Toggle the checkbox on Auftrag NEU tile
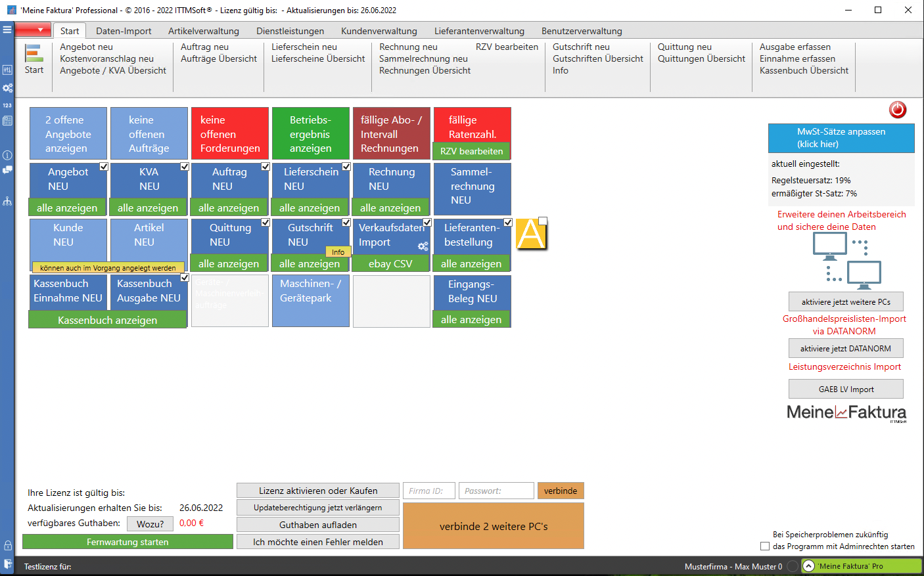This screenshot has width=924, height=576. tap(266, 166)
